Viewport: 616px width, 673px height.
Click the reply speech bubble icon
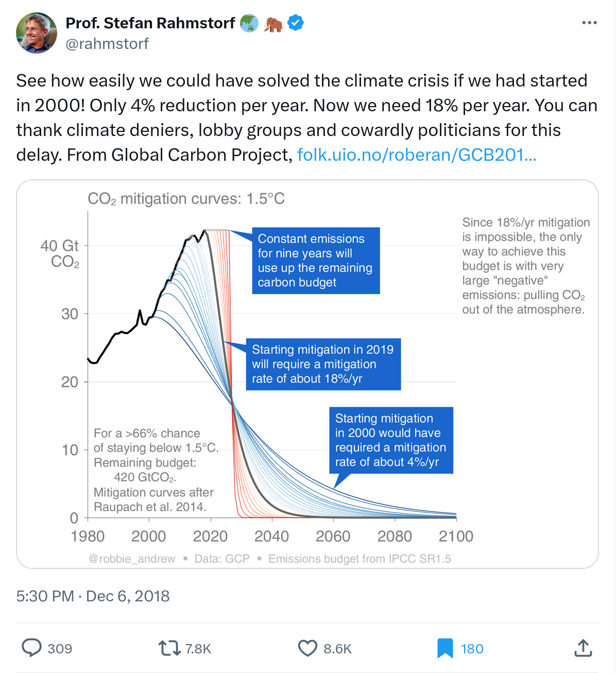click(31, 648)
